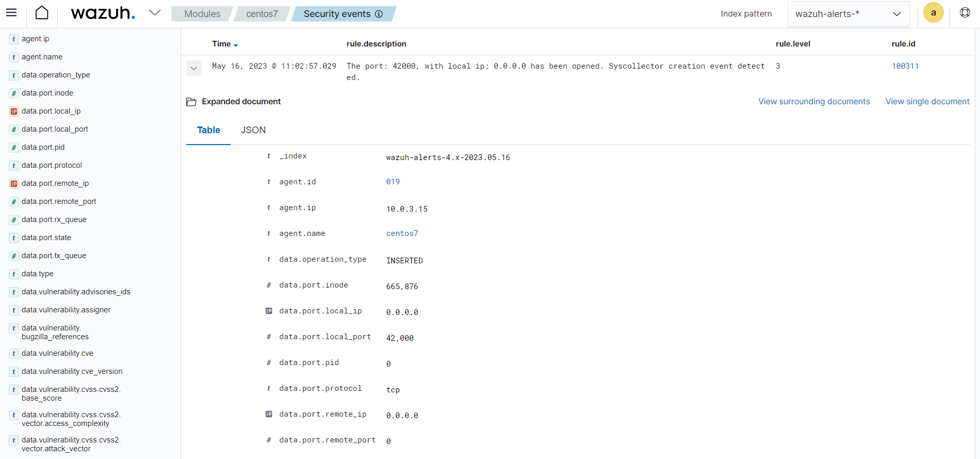The height and width of the screenshot is (459, 980).
Task: Select cvss2.vector.attack_vector field
Action: [71, 444]
